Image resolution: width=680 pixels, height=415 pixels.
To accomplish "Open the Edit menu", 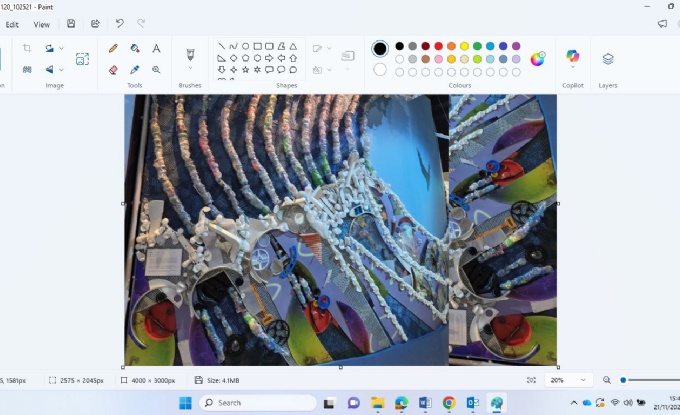I will click(x=12, y=24).
